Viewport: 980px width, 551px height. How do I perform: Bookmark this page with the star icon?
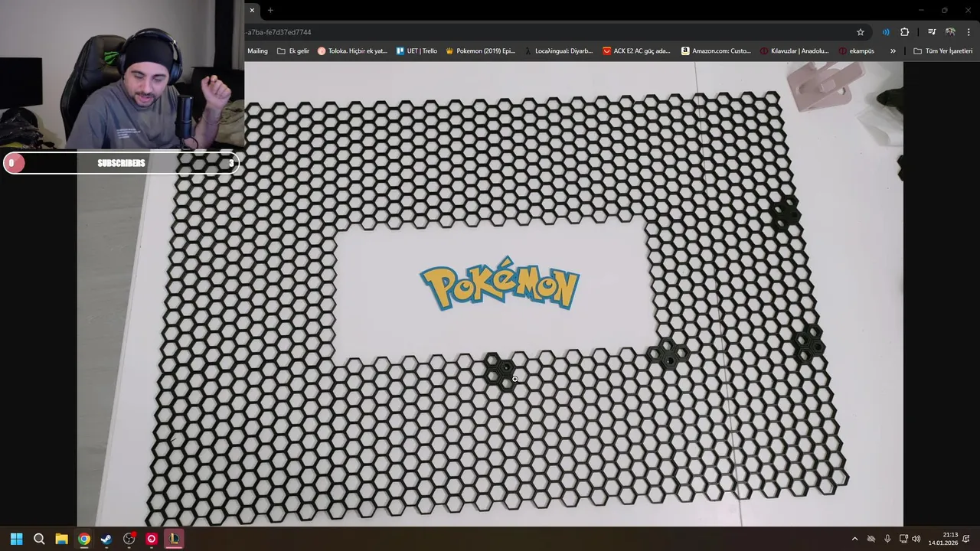tap(861, 32)
